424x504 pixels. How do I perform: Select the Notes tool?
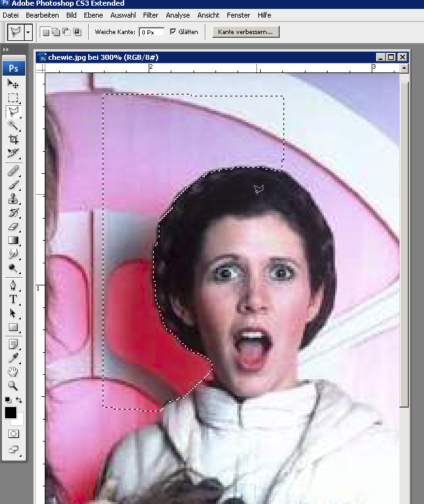(x=13, y=344)
